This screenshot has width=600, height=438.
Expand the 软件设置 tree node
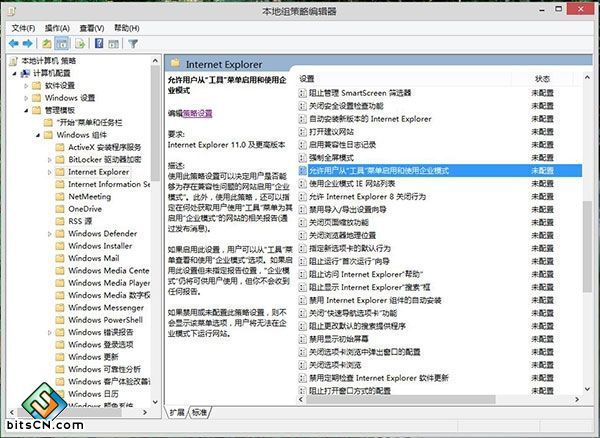[26, 86]
